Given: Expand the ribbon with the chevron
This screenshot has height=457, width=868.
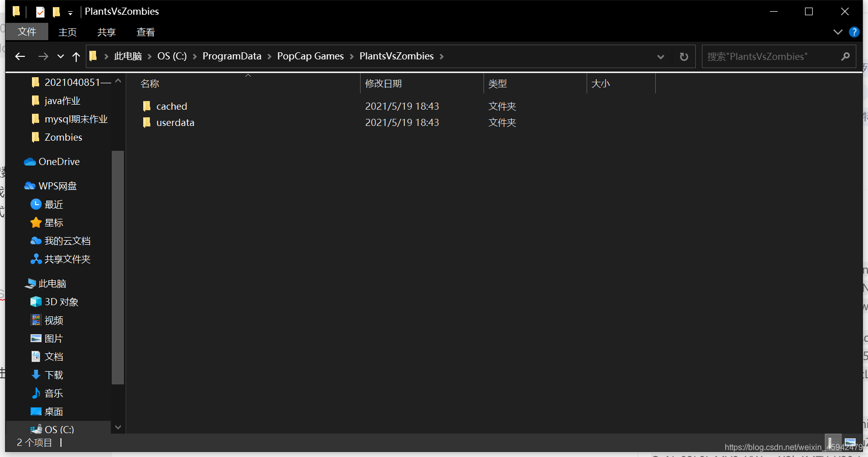Looking at the screenshot, I should pyautogui.click(x=838, y=32).
